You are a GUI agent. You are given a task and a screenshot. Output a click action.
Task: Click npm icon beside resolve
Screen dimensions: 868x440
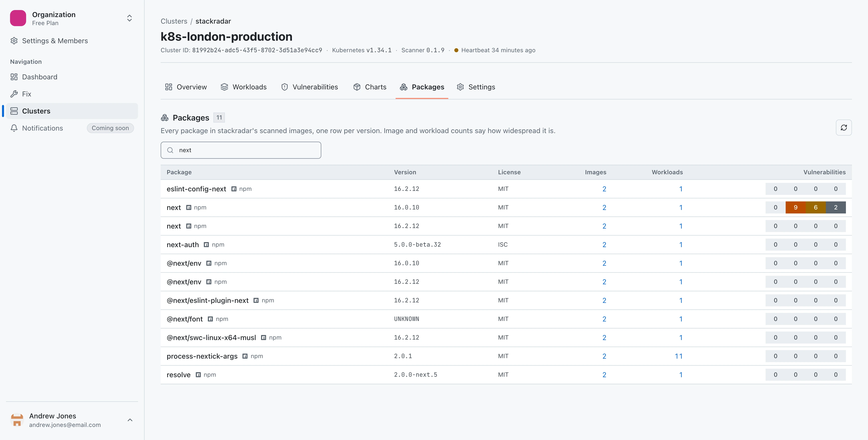pyautogui.click(x=198, y=375)
